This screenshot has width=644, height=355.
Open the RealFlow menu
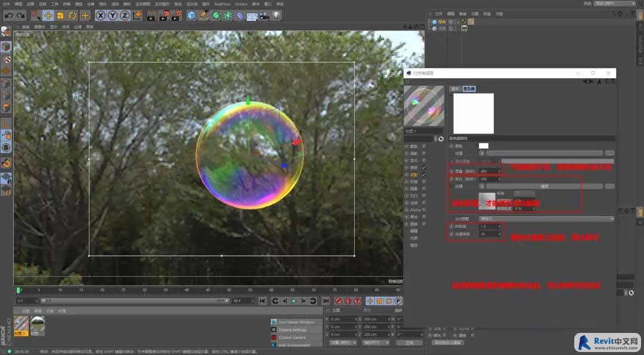(222, 4)
